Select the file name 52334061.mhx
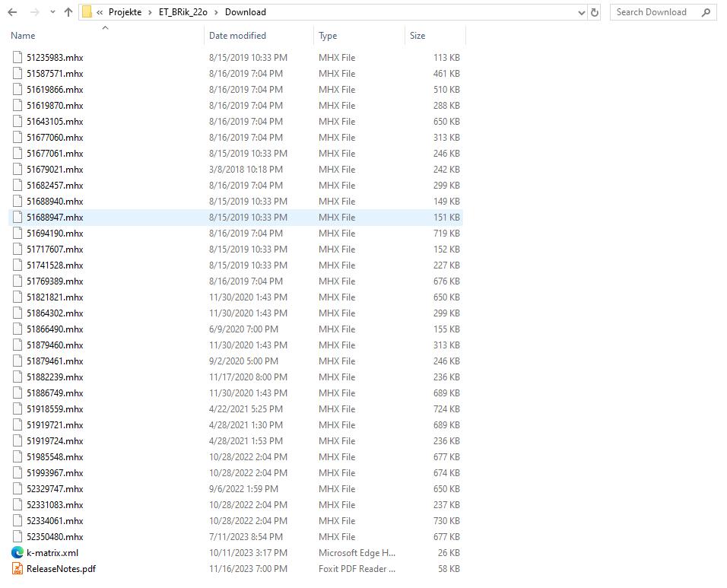This screenshot has width=727, height=588. tap(55, 521)
